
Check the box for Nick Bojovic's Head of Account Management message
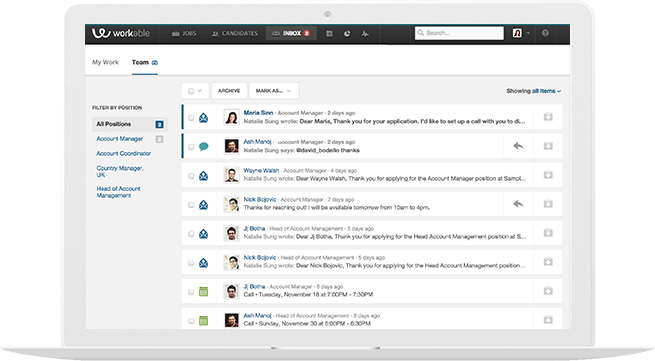point(191,263)
